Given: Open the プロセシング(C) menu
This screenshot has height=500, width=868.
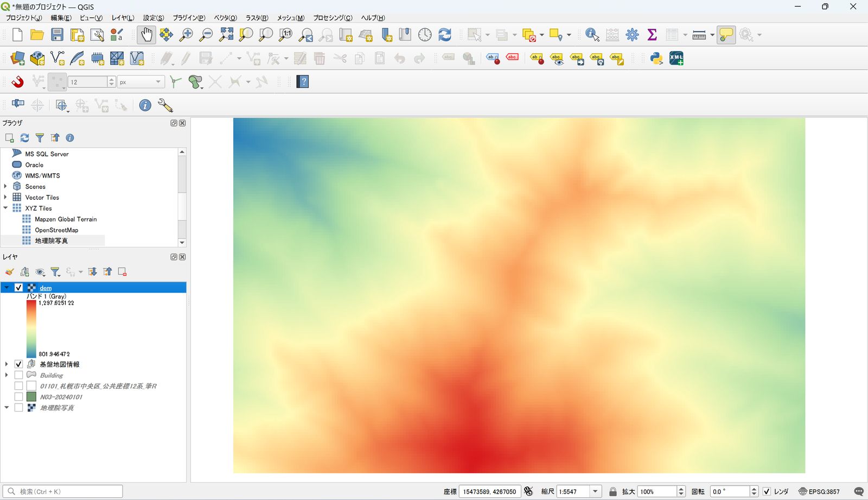Looking at the screenshot, I should [333, 18].
